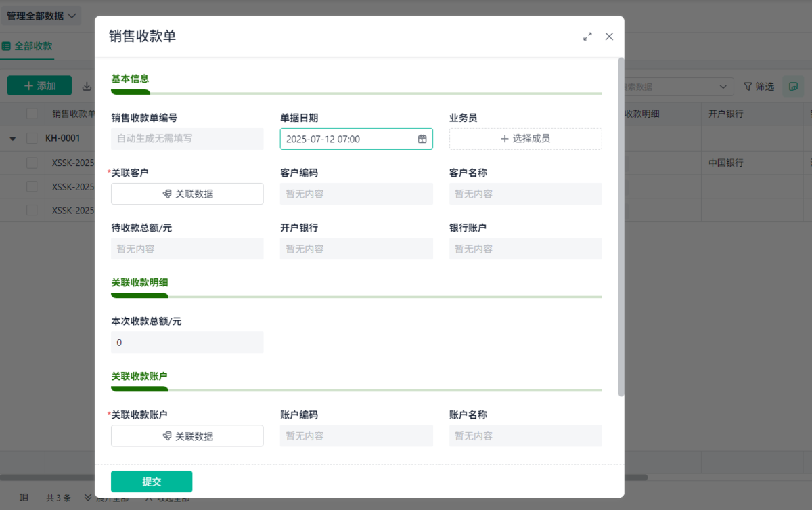Click the 基本信息 section heading

[130, 79]
